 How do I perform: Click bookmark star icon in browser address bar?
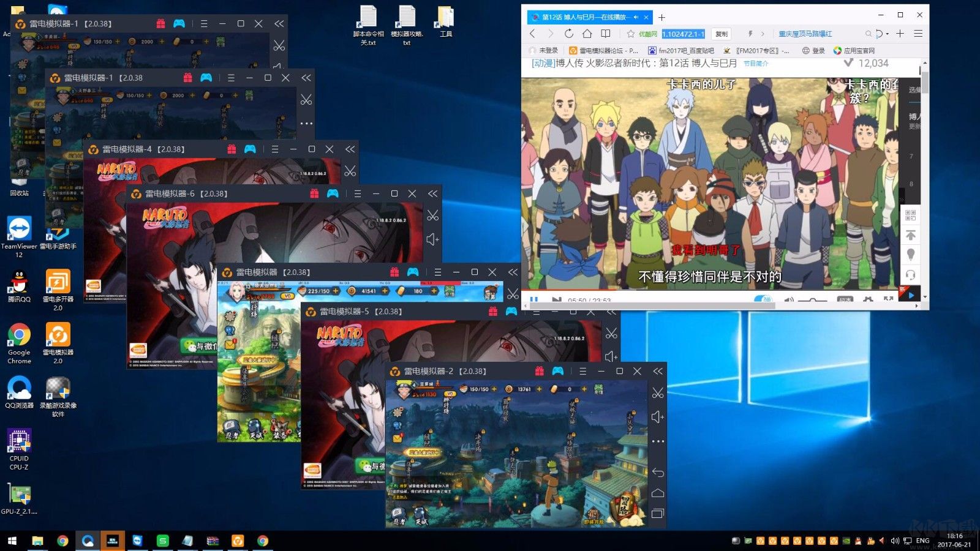click(x=630, y=34)
